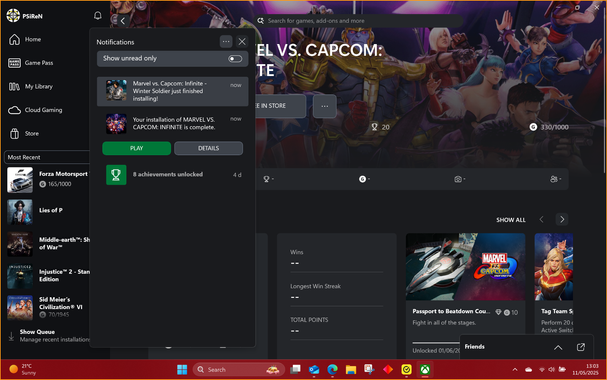Open Tag Team achievement card
The width and height of the screenshot is (607, 380).
(x=554, y=283)
